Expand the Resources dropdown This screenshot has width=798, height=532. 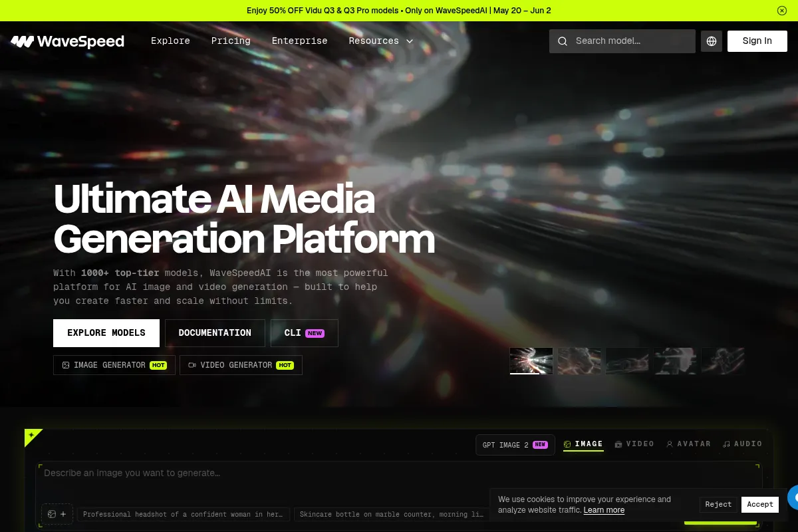pyautogui.click(x=381, y=41)
